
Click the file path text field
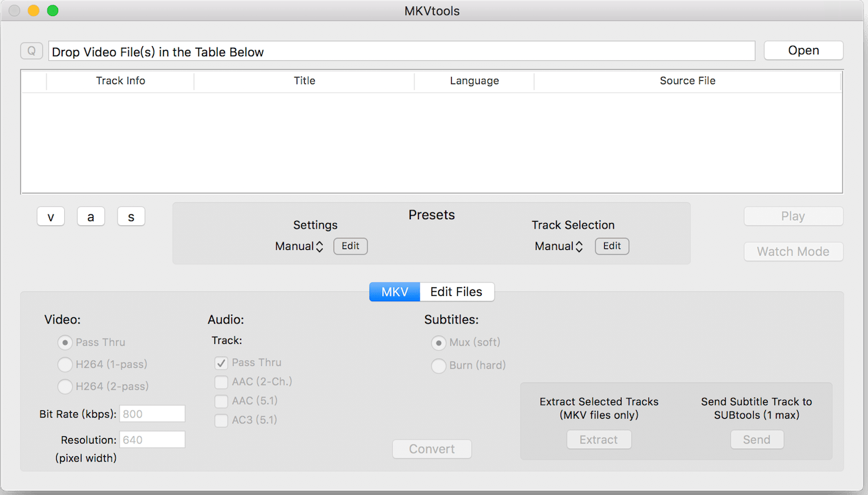click(x=402, y=51)
